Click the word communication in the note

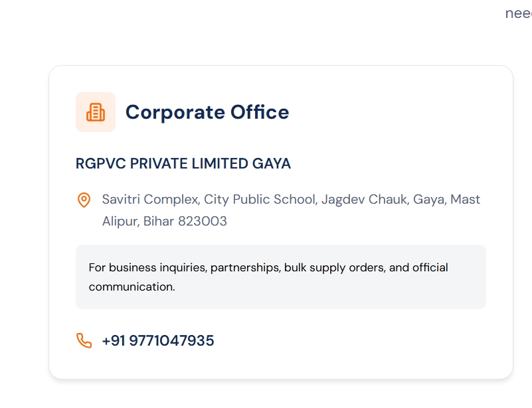131,287
